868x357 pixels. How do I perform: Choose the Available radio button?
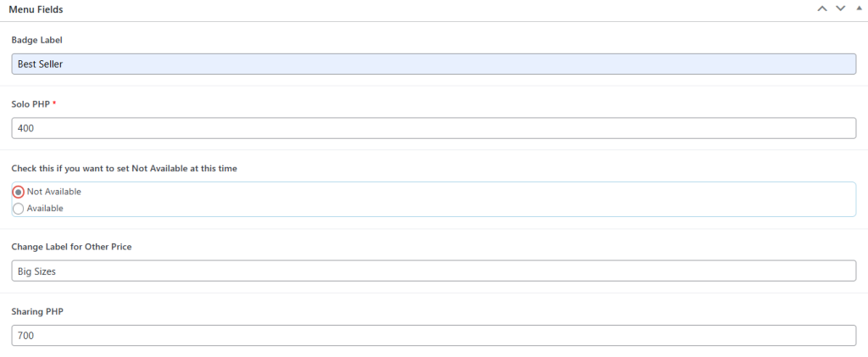(x=19, y=209)
